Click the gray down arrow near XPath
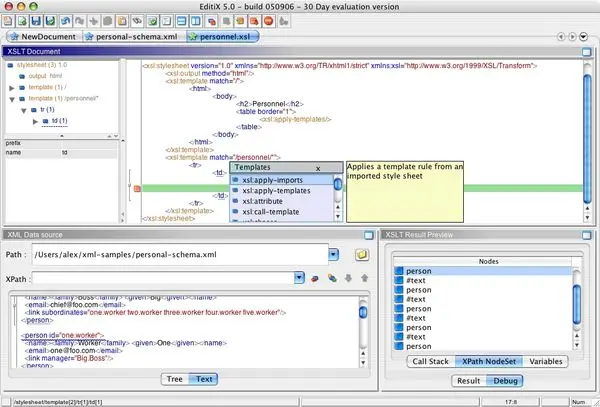The height and width of the screenshot is (407, 600). tap(348, 278)
